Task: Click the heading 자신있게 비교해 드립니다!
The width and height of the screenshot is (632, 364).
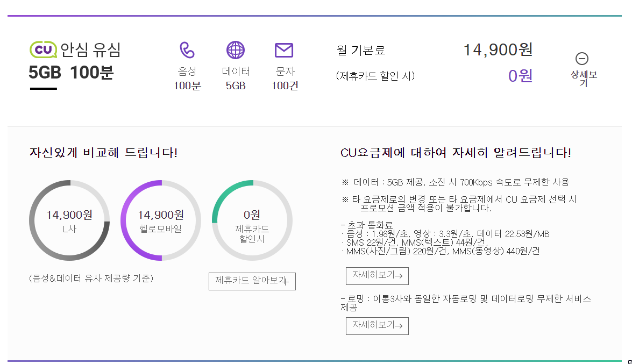Action: tap(103, 153)
